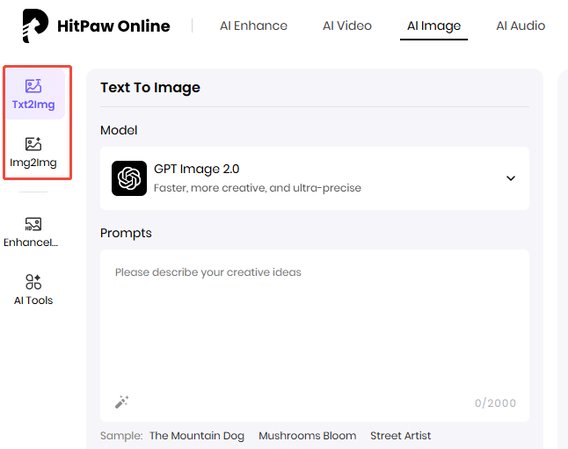Open the AI Tools sidebar section
The image size is (568, 449).
pyautogui.click(x=33, y=290)
